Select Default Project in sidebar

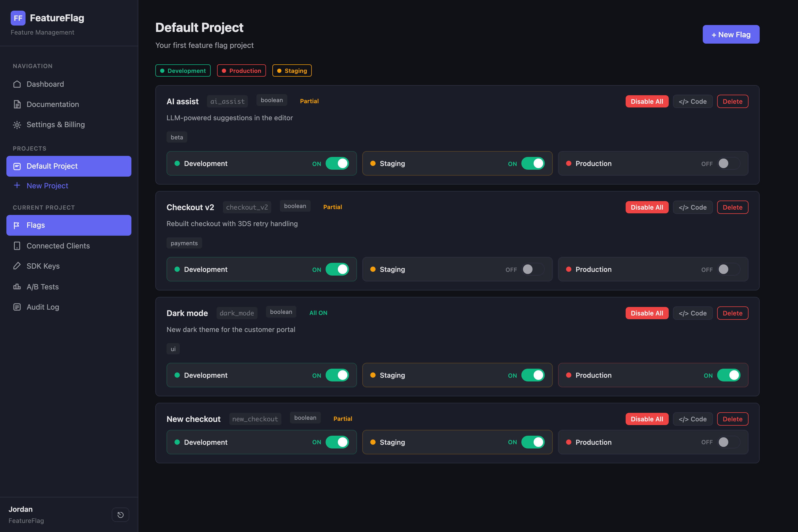(x=69, y=166)
